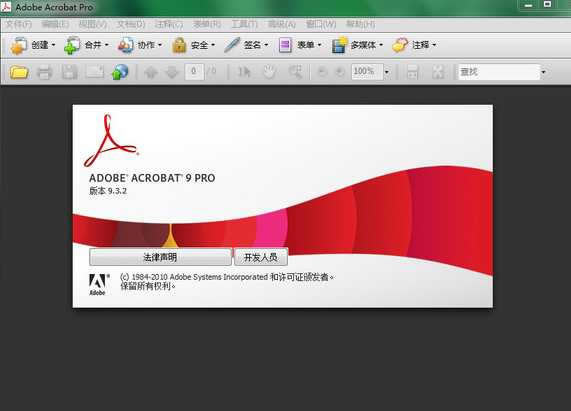Open the 工具(T) menu
Image resolution: width=571 pixels, height=411 pixels.
[x=245, y=24]
